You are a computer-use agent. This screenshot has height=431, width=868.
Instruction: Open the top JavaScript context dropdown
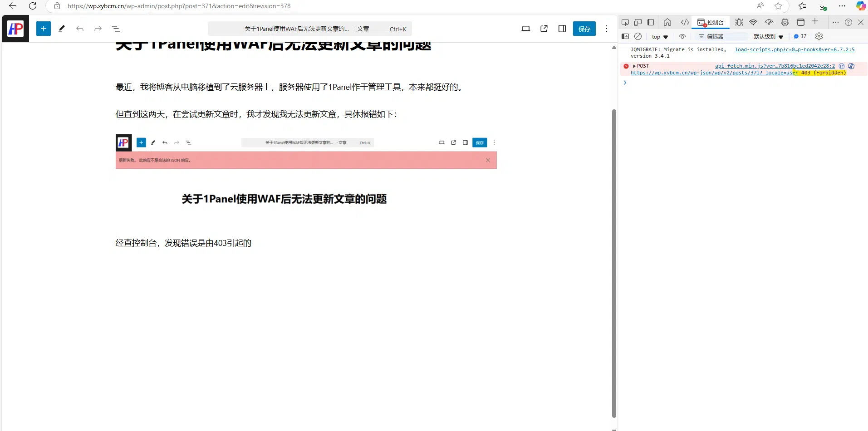pos(660,37)
